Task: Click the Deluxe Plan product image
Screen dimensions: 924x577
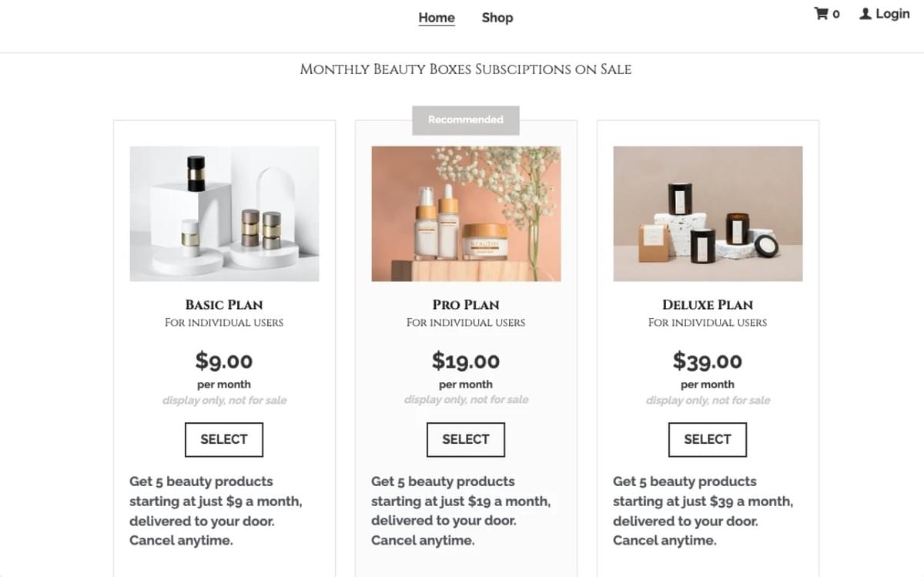Action: coord(708,213)
